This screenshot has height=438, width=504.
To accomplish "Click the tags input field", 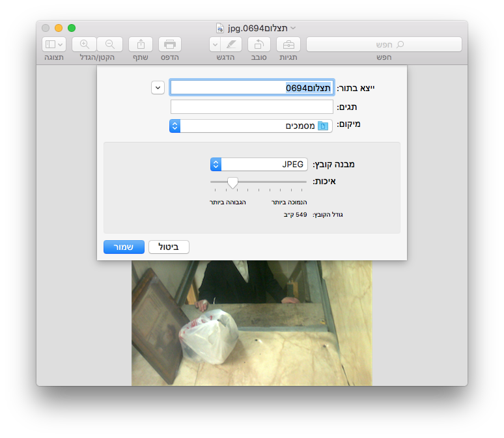I will point(252,107).
